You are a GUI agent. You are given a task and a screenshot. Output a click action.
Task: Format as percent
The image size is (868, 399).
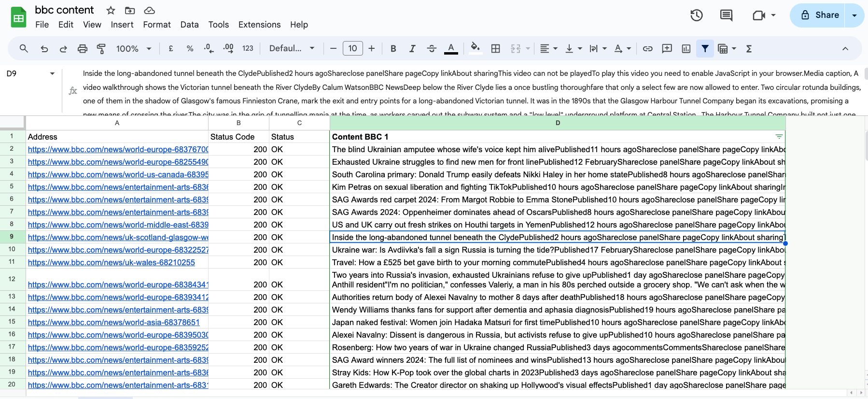(190, 48)
